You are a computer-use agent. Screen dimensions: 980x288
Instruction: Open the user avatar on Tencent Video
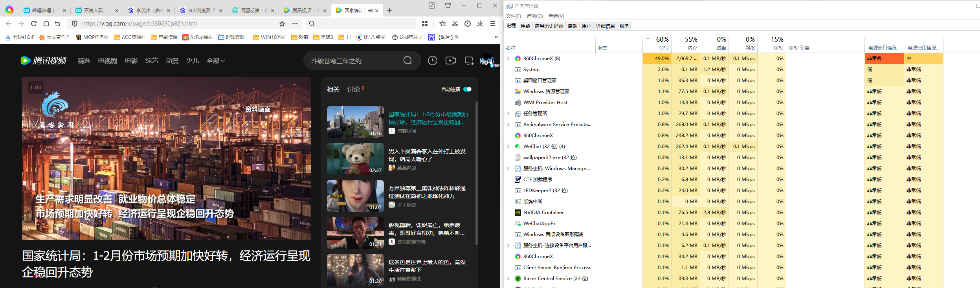coord(487,61)
